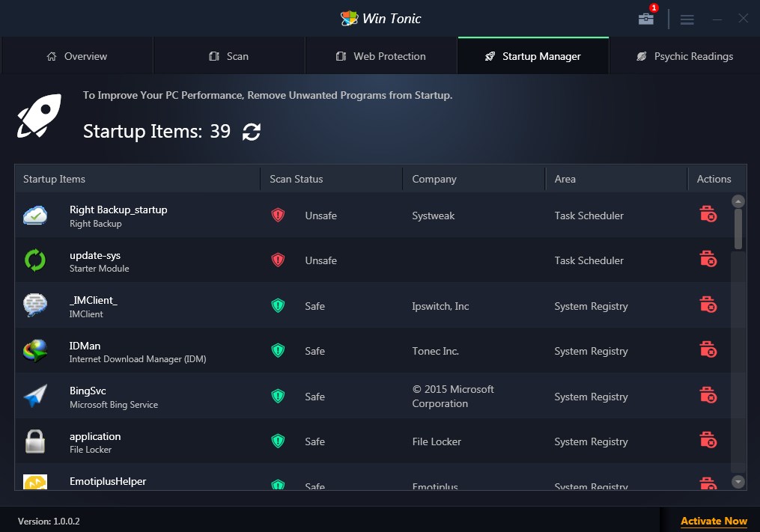Click the Scan Status column header
The width and height of the screenshot is (760, 532).
[x=295, y=179]
